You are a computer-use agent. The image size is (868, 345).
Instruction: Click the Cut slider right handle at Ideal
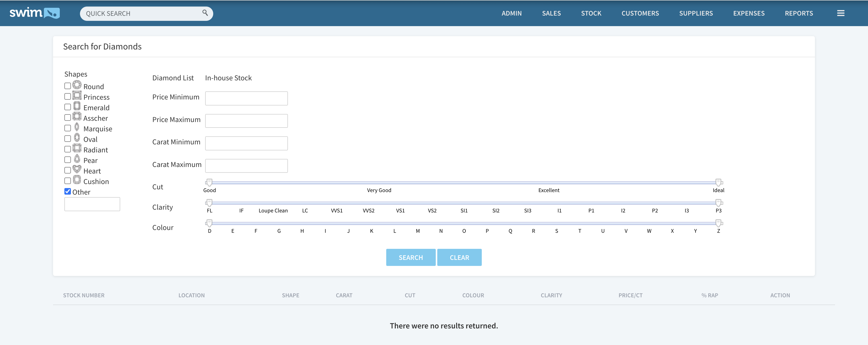(x=718, y=183)
